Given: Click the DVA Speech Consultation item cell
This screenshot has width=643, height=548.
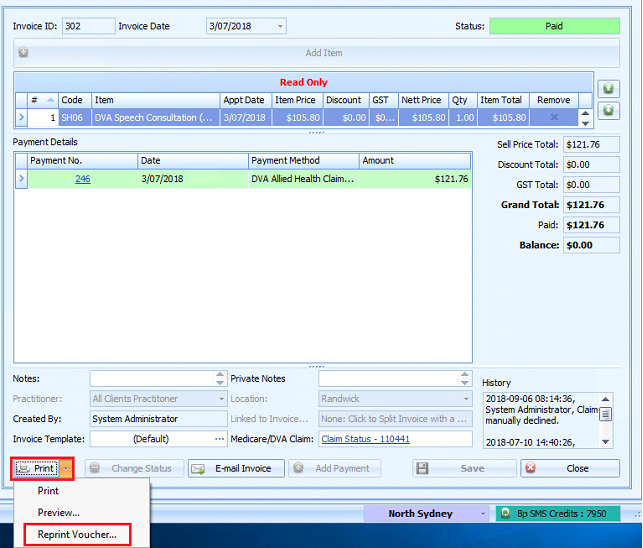Looking at the screenshot, I should point(156,117).
